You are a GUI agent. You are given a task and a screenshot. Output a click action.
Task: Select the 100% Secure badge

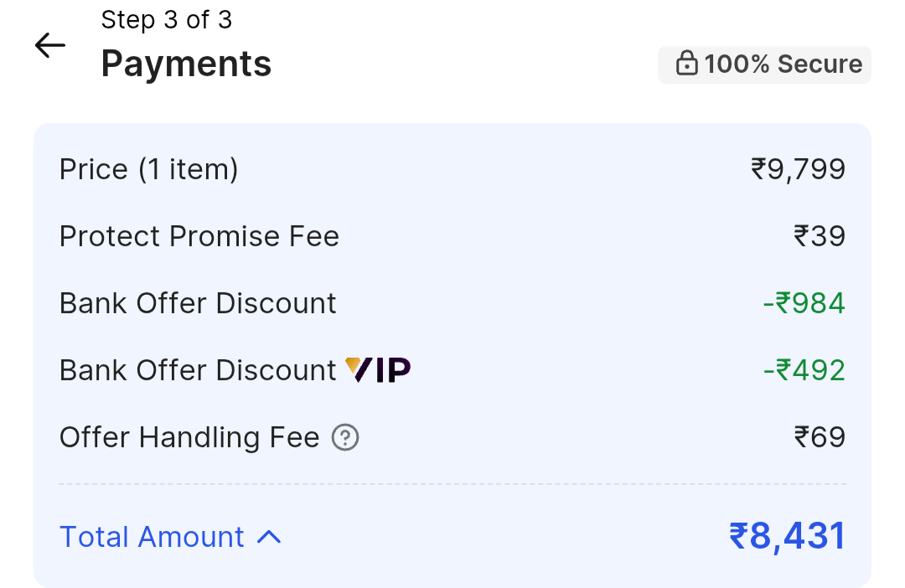click(x=764, y=64)
